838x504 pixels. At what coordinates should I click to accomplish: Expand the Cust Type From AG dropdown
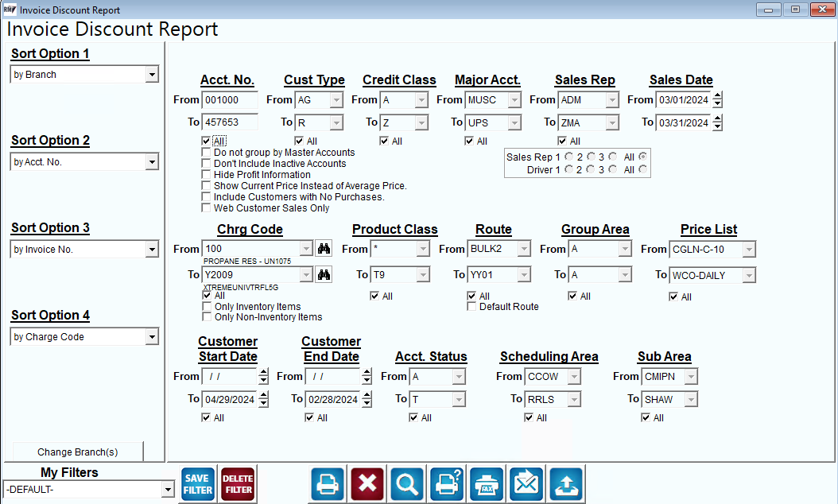point(336,100)
